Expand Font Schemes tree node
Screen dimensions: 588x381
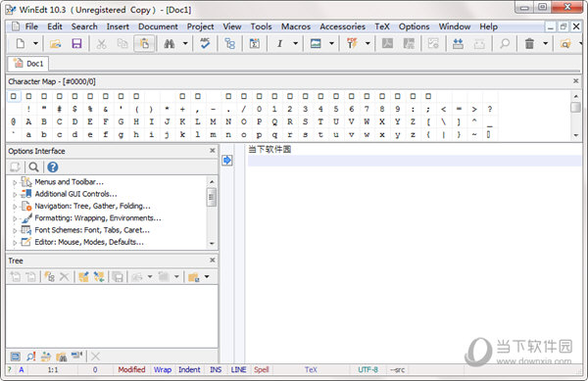(x=15, y=231)
